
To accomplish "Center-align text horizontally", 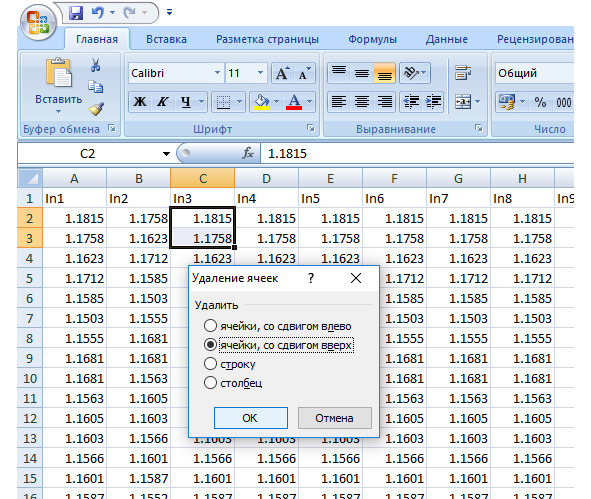I will coord(362,101).
